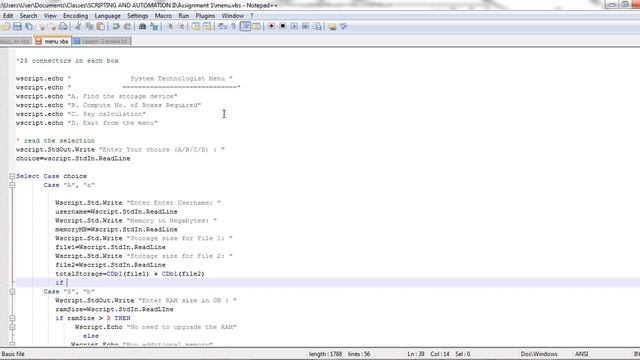This screenshot has height=360, width=640.
Task: Open the Window menu
Action: pos(232,16)
